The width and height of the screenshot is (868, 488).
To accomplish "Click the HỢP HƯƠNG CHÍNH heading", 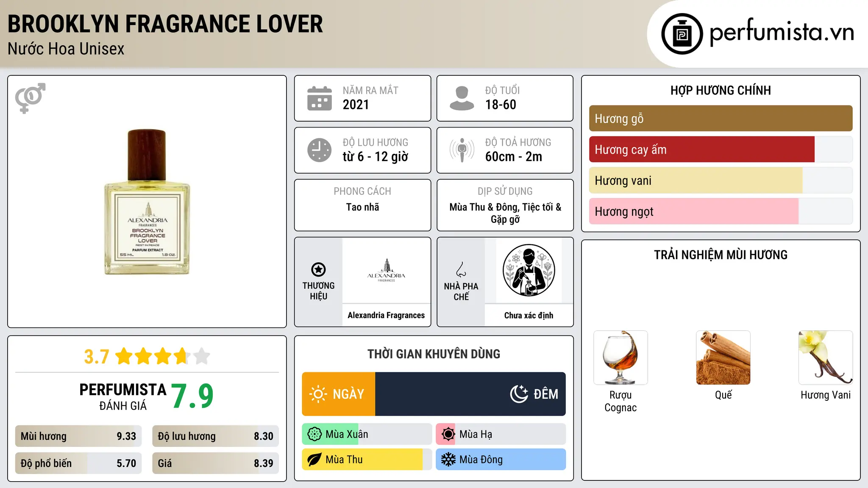I will click(721, 91).
